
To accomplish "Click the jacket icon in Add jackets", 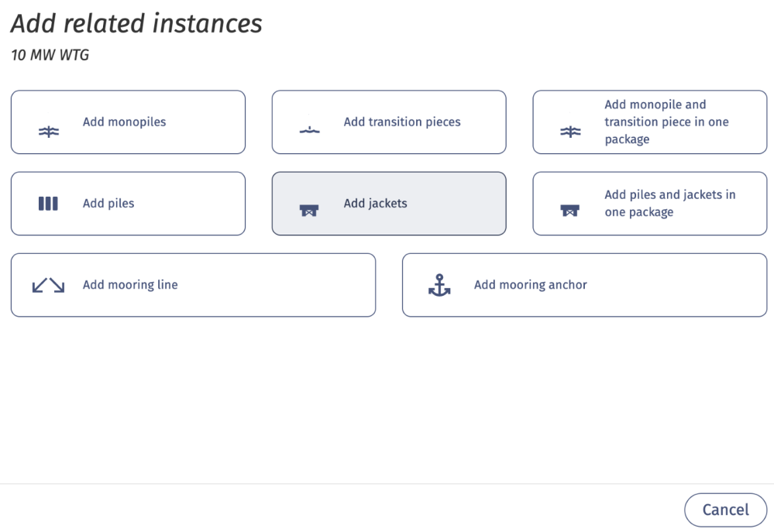I will click(x=309, y=210).
